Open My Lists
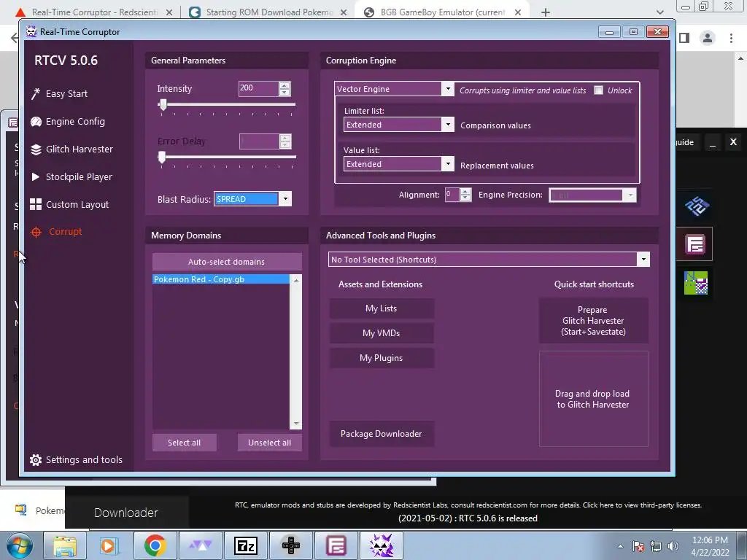 381,308
